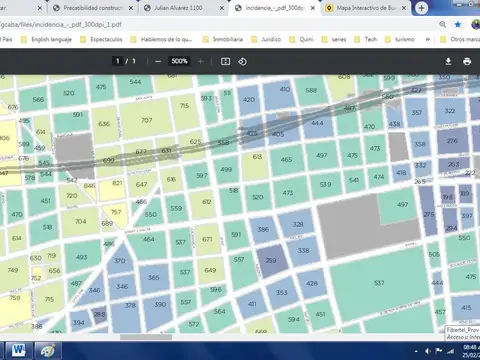The width and height of the screenshot is (480, 360).
Task: Click map block labeled 259
Action: pyautogui.click(x=271, y=260)
